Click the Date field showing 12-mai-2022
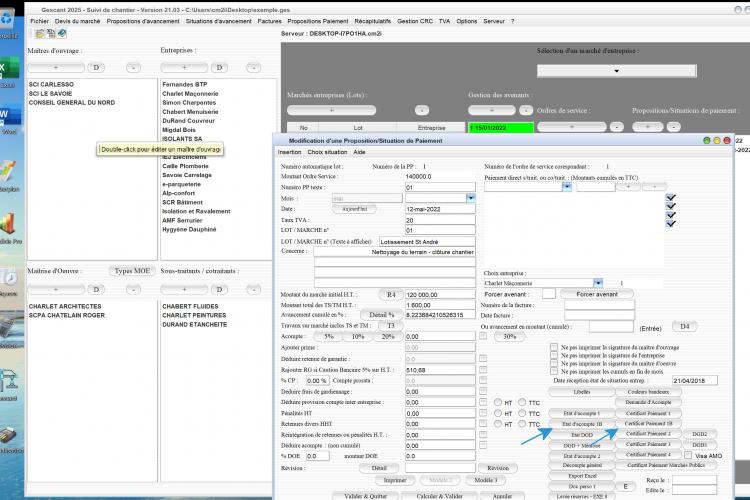Image resolution: width=750 pixels, height=500 pixels. coord(440,209)
